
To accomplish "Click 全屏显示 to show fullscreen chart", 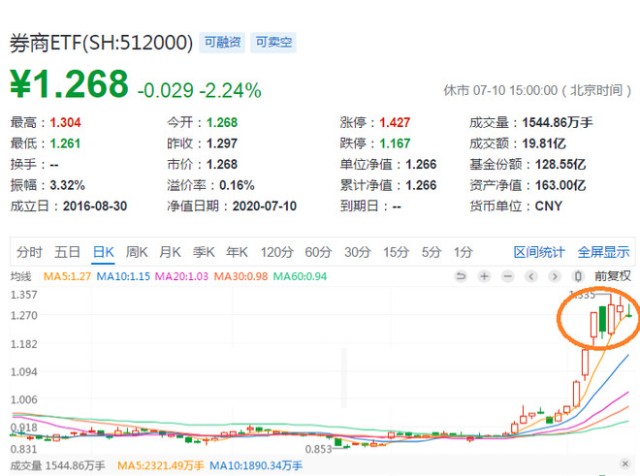I will pyautogui.click(x=603, y=252).
